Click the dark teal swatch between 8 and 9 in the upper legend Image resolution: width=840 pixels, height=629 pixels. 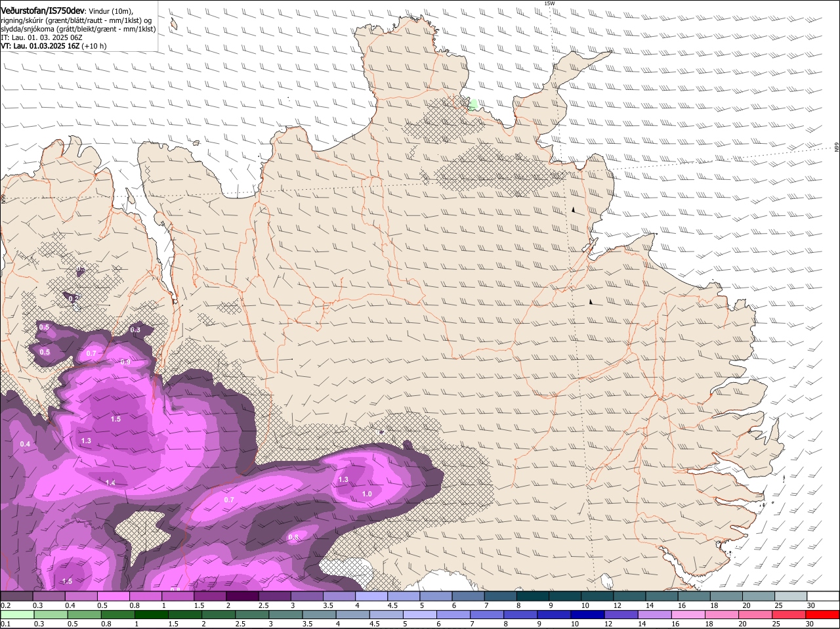tap(534, 596)
